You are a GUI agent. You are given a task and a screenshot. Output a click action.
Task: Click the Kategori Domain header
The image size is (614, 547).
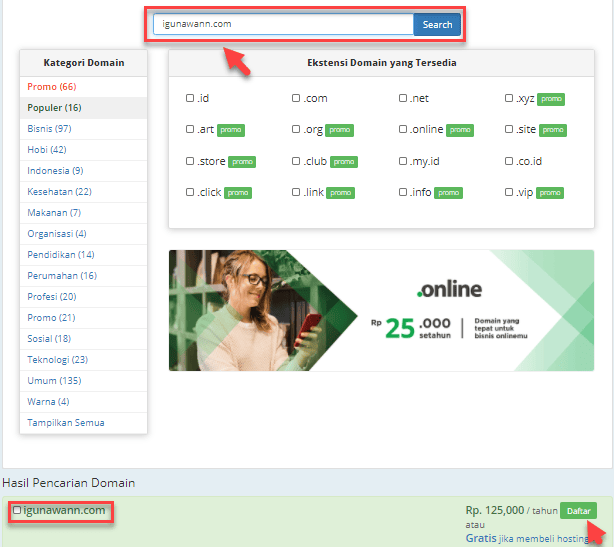84,63
